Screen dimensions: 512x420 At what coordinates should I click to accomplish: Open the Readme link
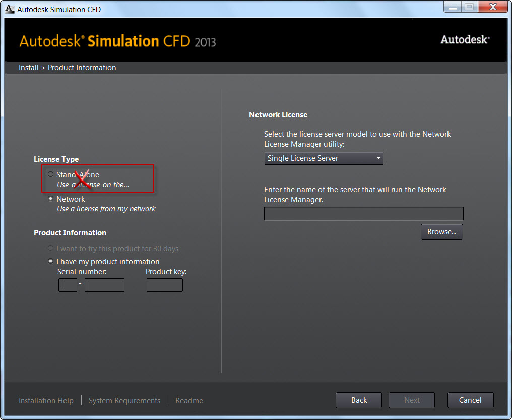point(189,401)
